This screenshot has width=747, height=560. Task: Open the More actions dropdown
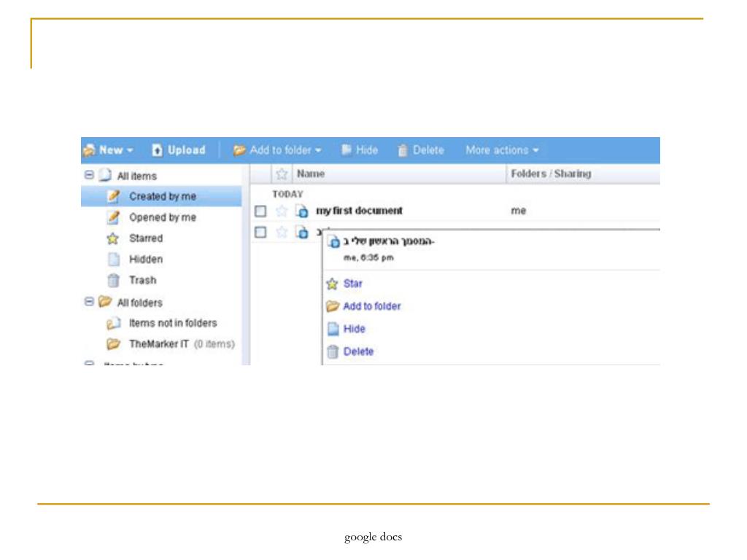(502, 150)
